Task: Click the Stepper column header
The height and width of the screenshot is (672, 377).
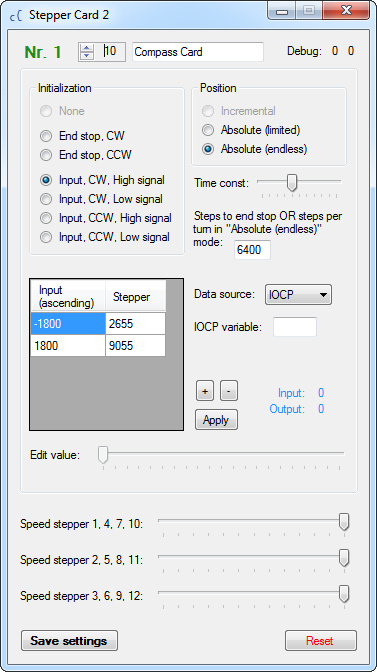Action: [135, 296]
